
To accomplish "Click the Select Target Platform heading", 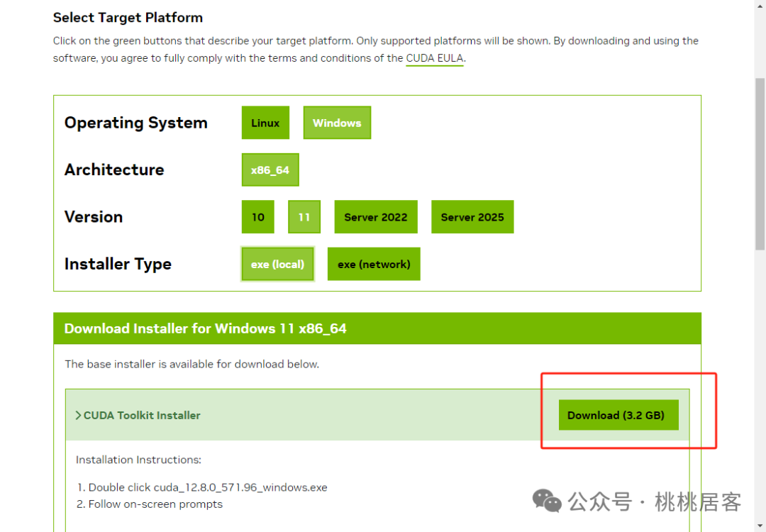I will [128, 18].
